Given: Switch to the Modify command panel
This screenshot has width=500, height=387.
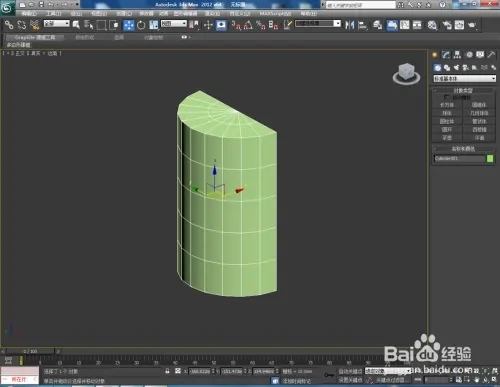Looking at the screenshot, I should point(446,55).
